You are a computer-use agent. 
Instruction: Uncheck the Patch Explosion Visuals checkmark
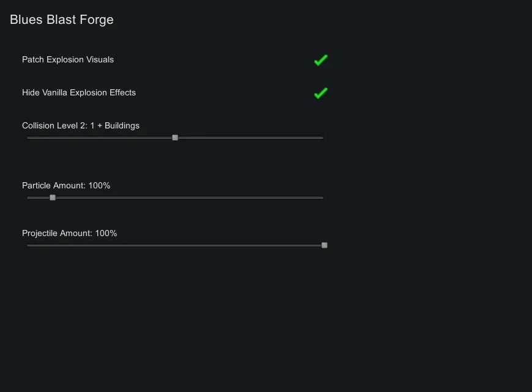pyautogui.click(x=321, y=60)
